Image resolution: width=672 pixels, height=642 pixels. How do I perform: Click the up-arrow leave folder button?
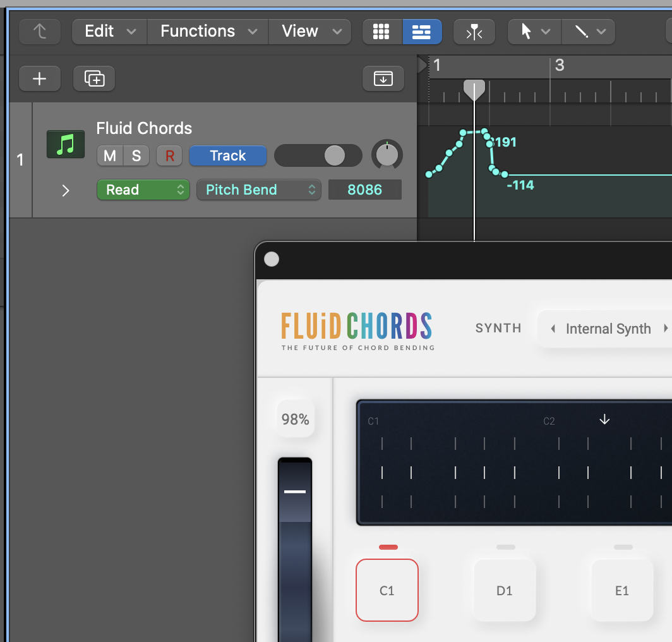[40, 32]
